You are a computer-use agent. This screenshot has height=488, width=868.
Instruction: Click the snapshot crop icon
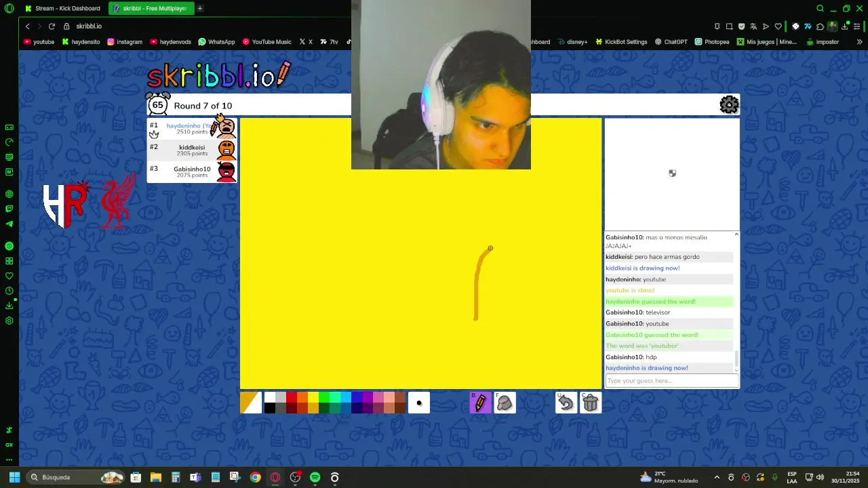(x=729, y=26)
